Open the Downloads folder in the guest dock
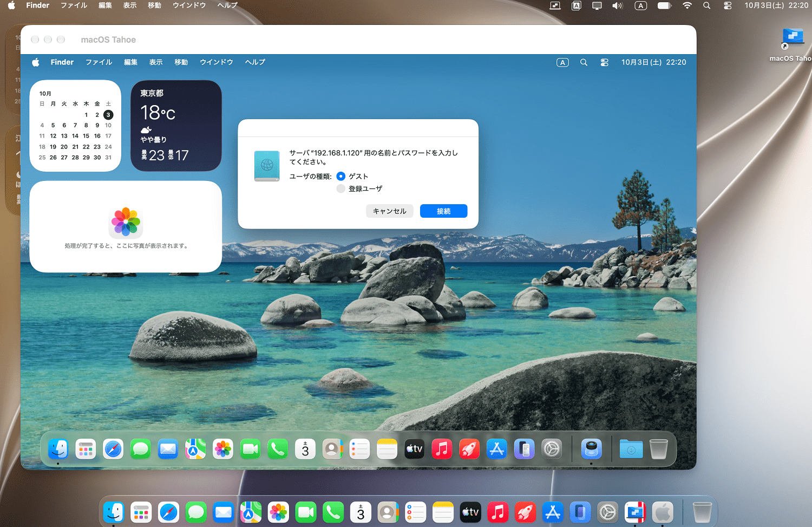This screenshot has width=812, height=527. (631, 449)
